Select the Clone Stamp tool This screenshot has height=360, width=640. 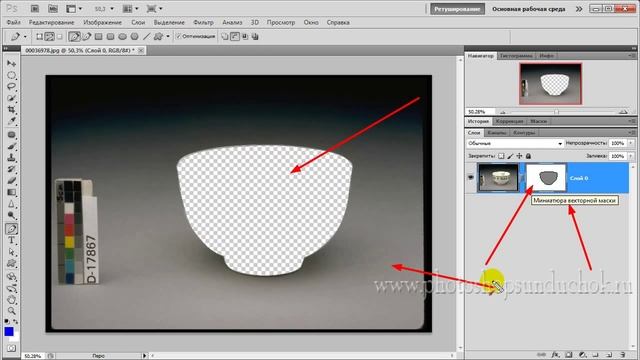pyautogui.click(x=11, y=158)
